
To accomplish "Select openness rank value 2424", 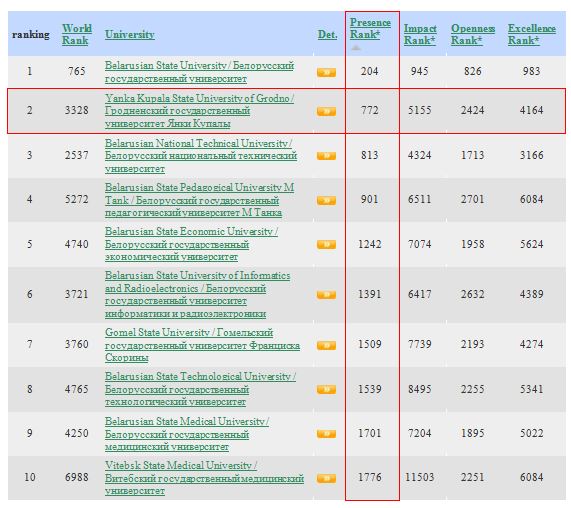I will pos(473,110).
